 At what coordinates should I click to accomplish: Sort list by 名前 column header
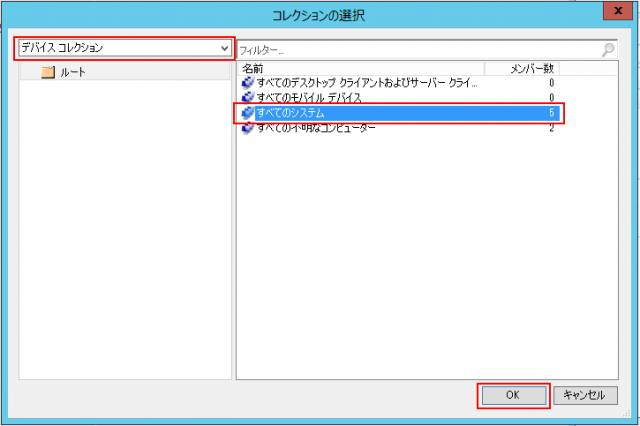(x=360, y=68)
